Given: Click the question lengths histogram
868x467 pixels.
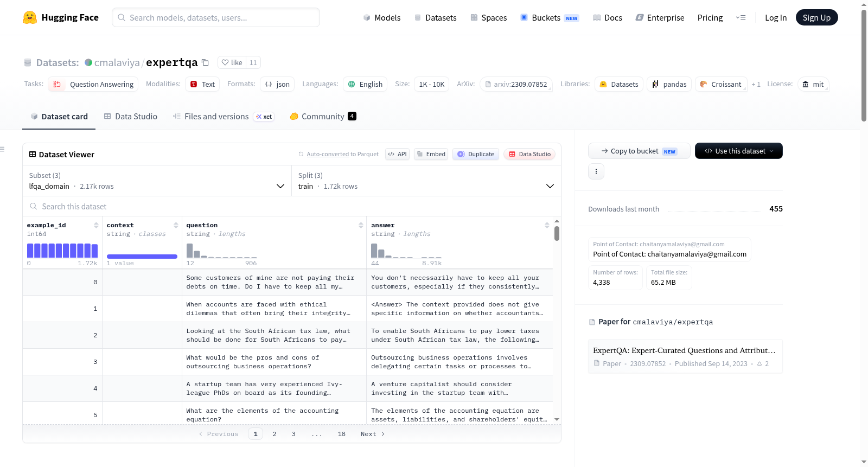Looking at the screenshot, I should click(221, 251).
